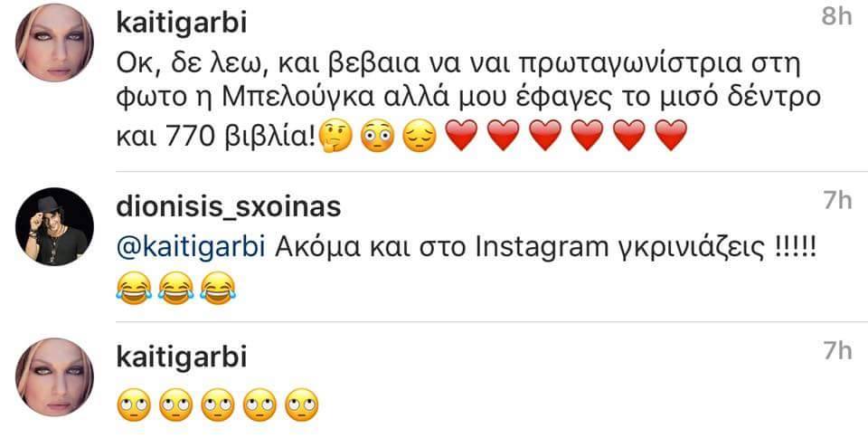Click the 8h timestamp
Image resolution: width=868 pixels, height=438 pixels.
836,17
